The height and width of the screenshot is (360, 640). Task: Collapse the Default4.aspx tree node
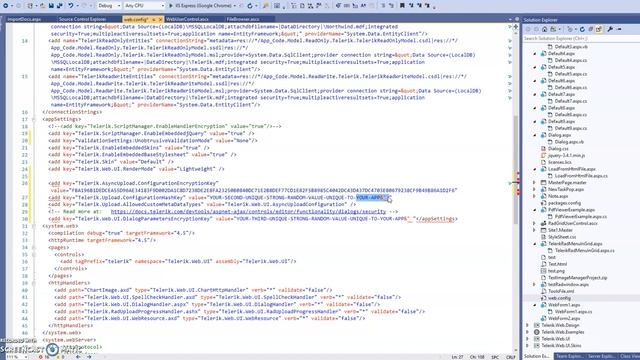(535, 53)
